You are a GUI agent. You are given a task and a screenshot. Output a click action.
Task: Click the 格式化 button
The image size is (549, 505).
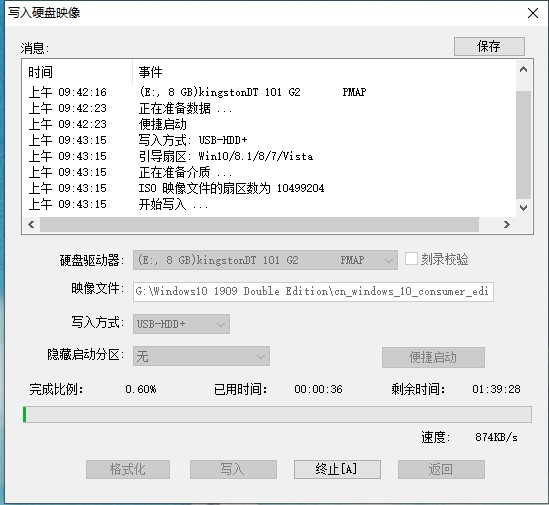(128, 469)
